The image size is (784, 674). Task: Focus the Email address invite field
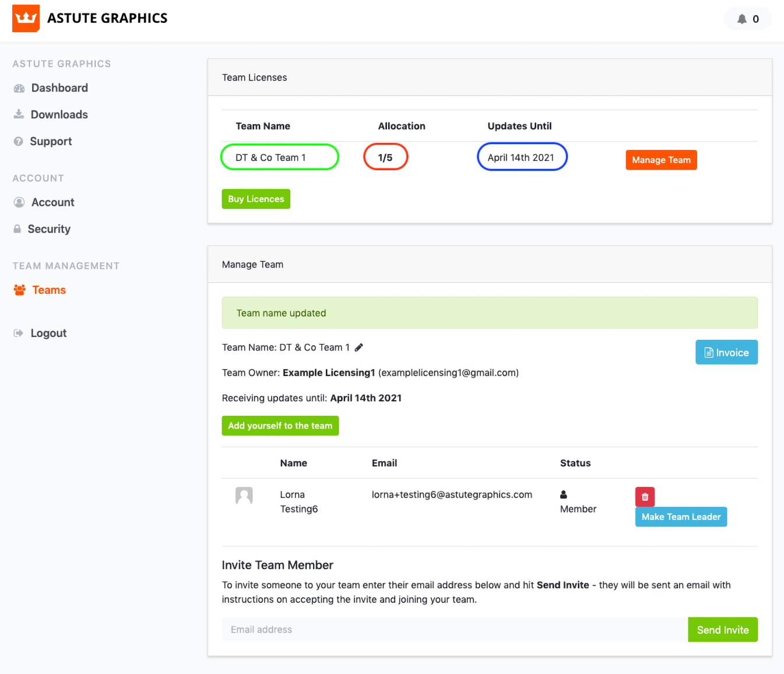(x=455, y=630)
